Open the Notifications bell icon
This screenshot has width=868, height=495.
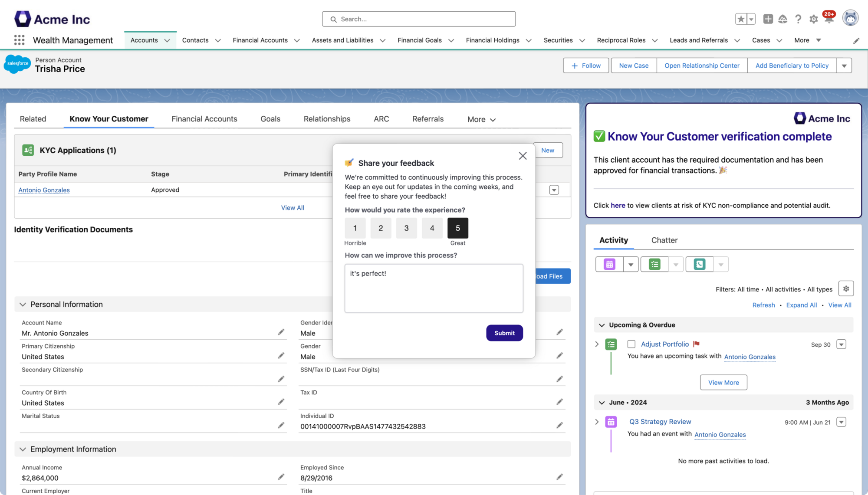(829, 19)
